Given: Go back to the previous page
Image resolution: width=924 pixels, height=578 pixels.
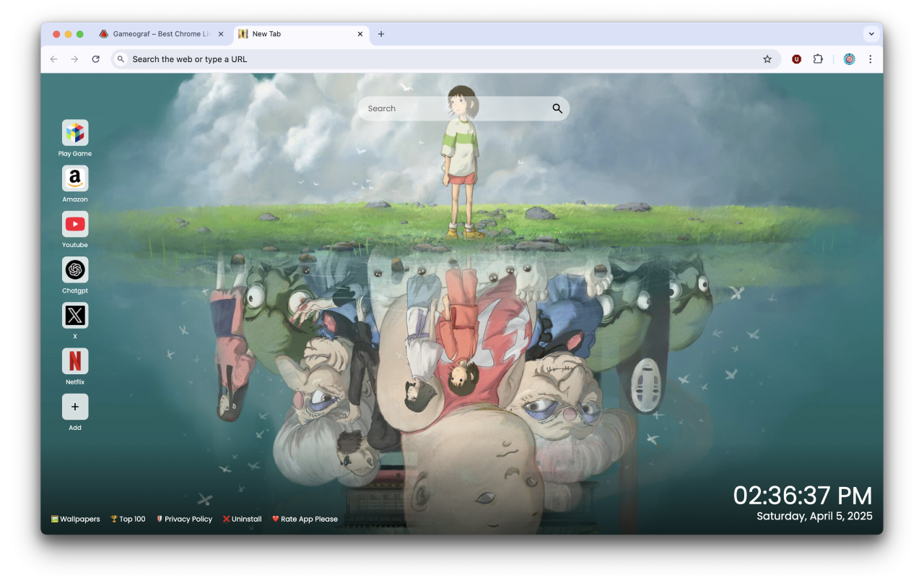Looking at the screenshot, I should 53,59.
